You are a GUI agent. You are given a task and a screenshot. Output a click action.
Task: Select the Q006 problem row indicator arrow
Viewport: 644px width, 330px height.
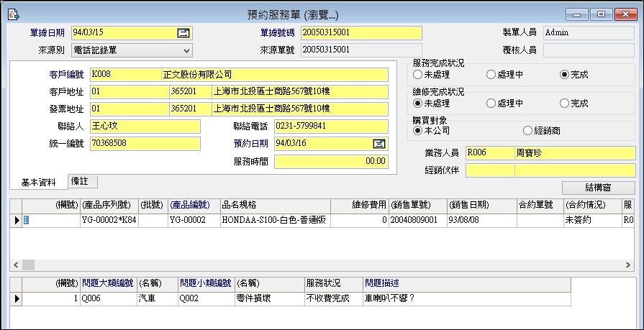click(x=17, y=298)
